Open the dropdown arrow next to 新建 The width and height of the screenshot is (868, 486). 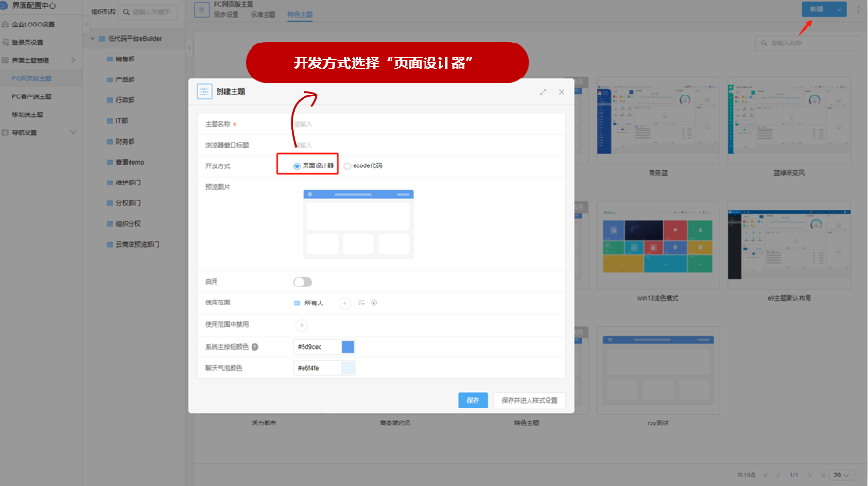(x=840, y=9)
